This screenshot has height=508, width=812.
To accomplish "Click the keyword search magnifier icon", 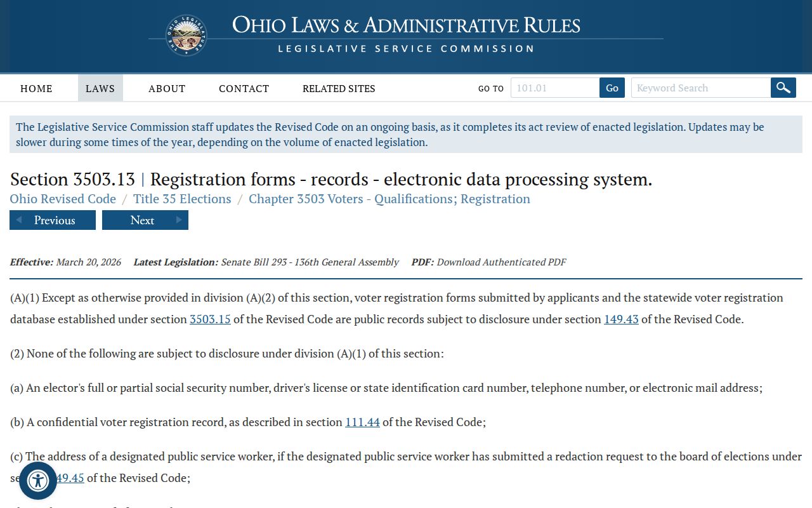I will tap(783, 88).
